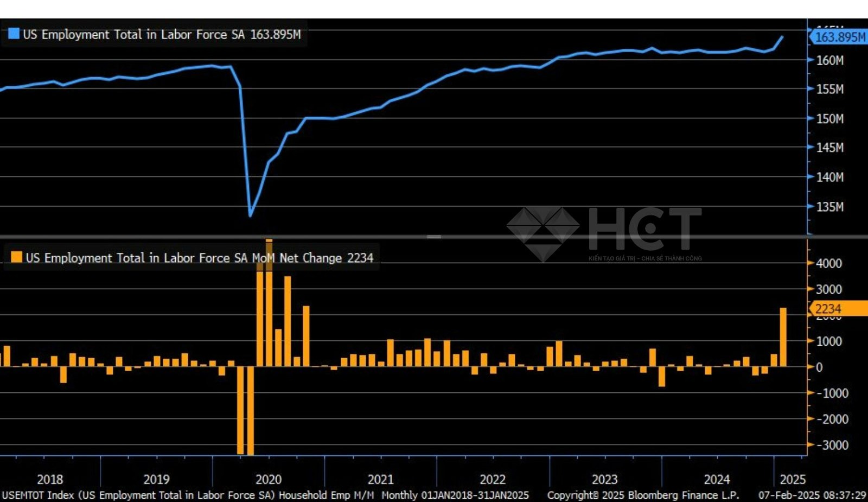Click the 150M axis label
The image size is (868, 502).
click(x=830, y=118)
